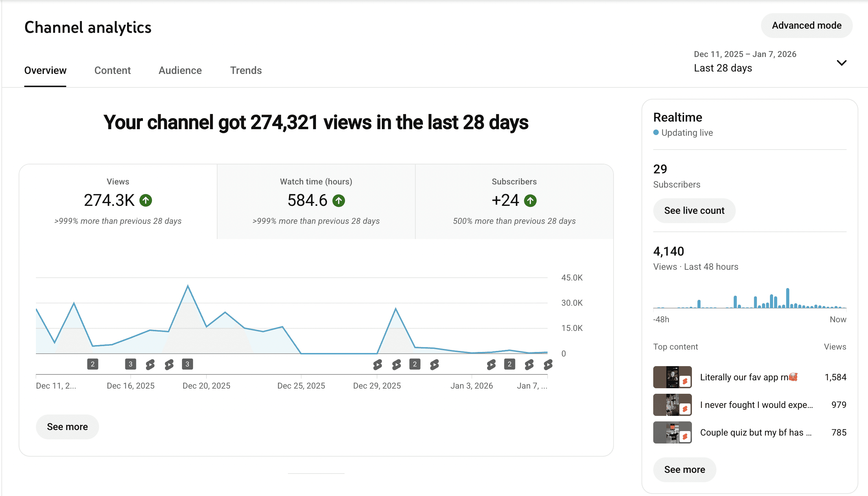Open the 'Literally our fav app rn' thumbnail
The height and width of the screenshot is (496, 868).
(672, 377)
